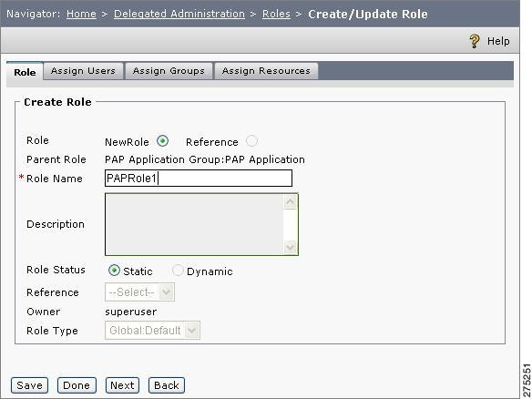Click the Description scroll down arrow
The width and height of the screenshot is (532, 399).
coord(290,247)
